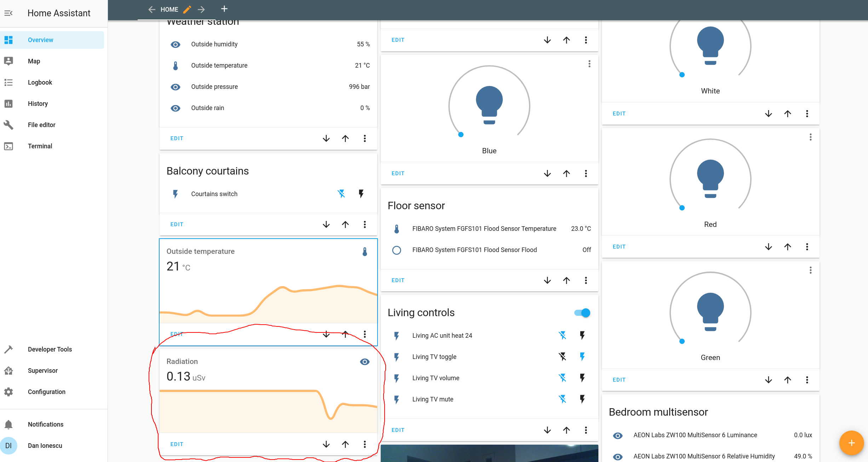Toggle the Living controls group switch

582,313
